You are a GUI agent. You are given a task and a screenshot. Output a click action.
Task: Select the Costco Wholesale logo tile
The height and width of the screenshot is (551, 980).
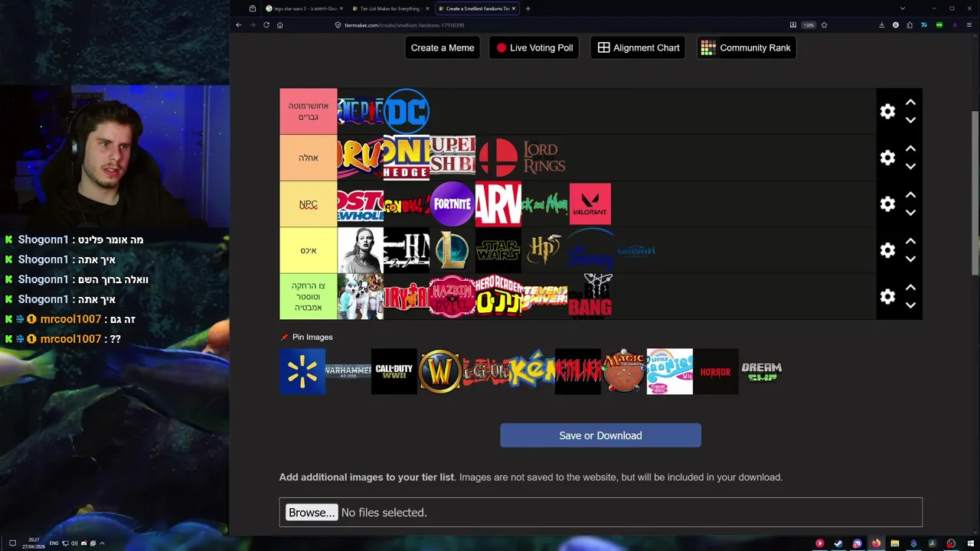[x=361, y=204]
